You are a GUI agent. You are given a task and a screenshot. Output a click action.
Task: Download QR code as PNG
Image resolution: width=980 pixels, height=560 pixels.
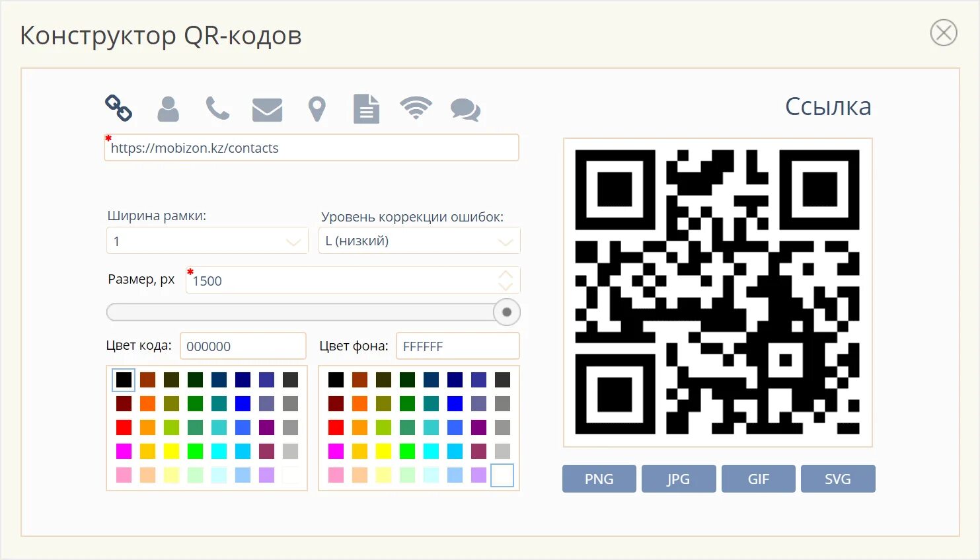(x=599, y=479)
